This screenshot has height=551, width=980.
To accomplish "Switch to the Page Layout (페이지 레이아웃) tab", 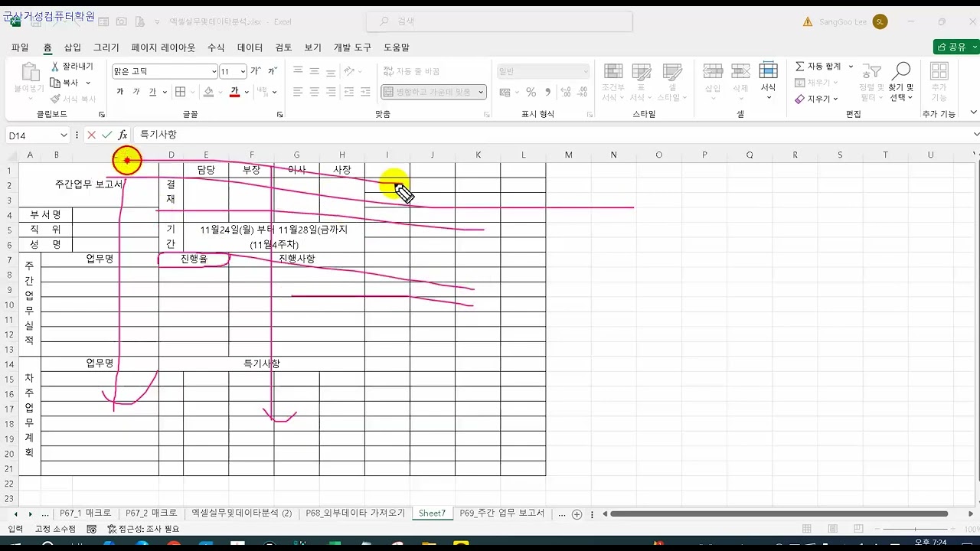I will pyautogui.click(x=163, y=47).
